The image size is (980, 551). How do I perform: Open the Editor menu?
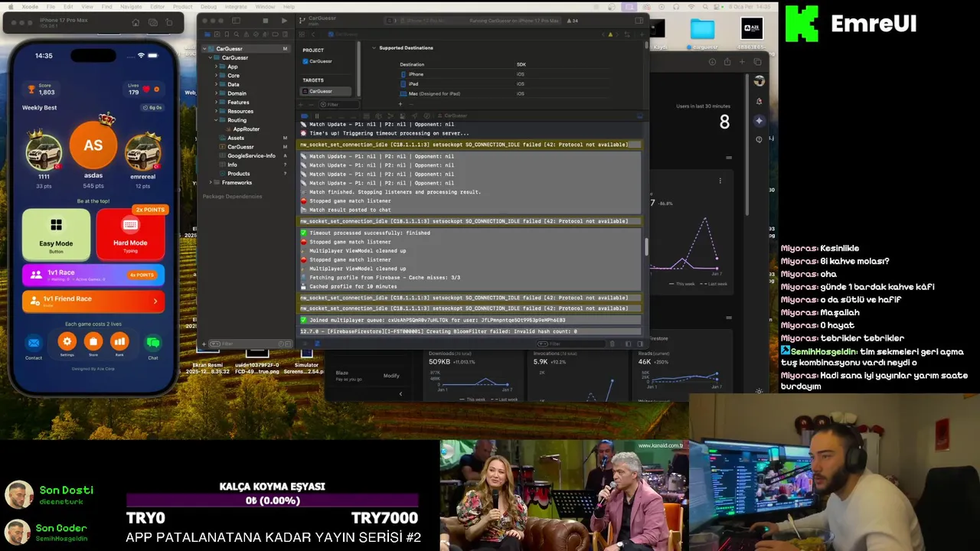[x=157, y=6]
